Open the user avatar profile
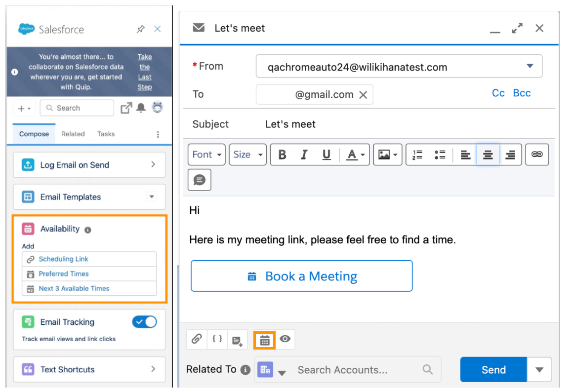Image resolution: width=571 pixels, height=392 pixels. coord(157,107)
